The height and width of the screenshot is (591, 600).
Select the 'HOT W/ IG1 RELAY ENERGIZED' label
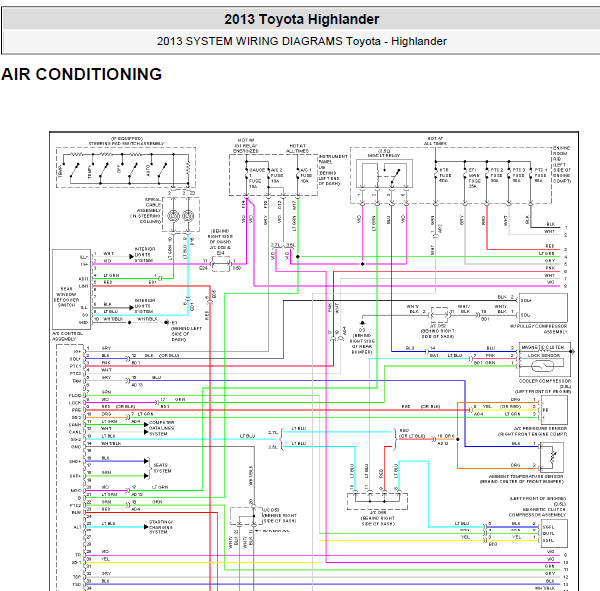tap(246, 145)
